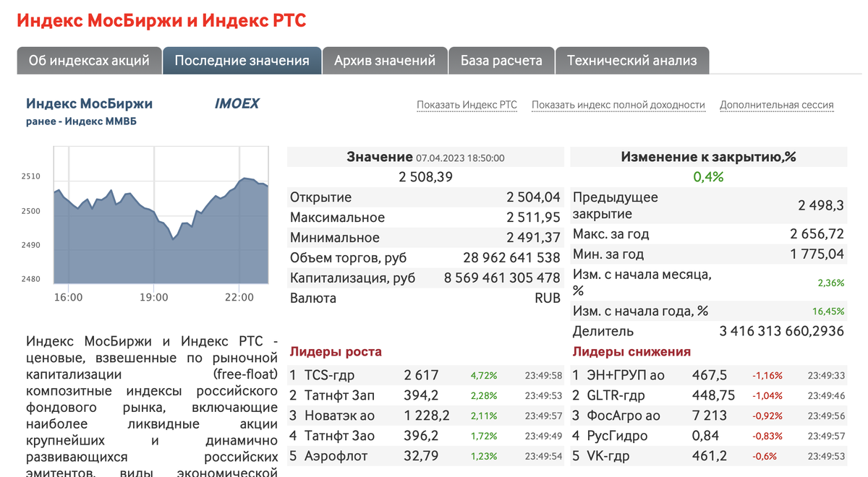This screenshot has width=868, height=477.
Task: Open the Дополнительная сессия link
Action: (x=777, y=105)
